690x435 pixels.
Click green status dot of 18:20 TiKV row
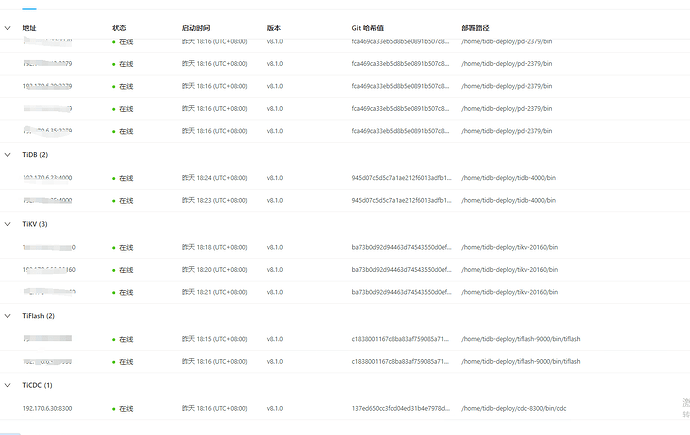point(114,270)
